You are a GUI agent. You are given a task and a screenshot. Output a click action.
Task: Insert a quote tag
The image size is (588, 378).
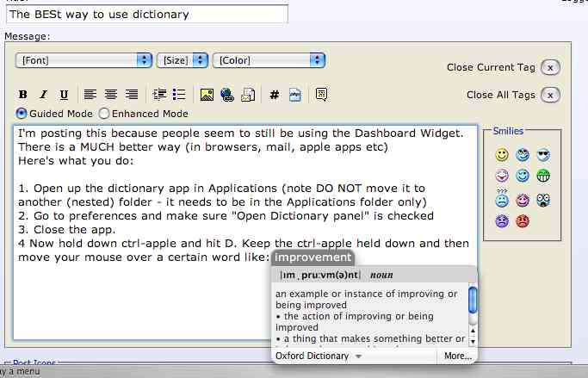(321, 94)
